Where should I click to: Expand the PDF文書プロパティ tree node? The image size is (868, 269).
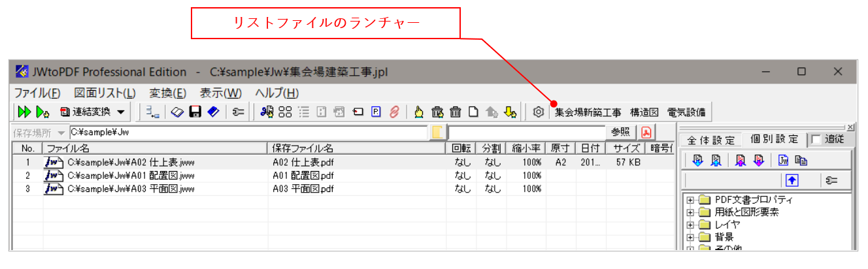coord(690,200)
